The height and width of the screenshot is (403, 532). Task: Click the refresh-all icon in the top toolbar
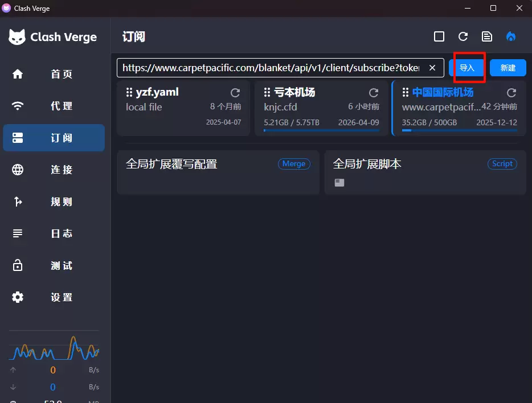(463, 36)
